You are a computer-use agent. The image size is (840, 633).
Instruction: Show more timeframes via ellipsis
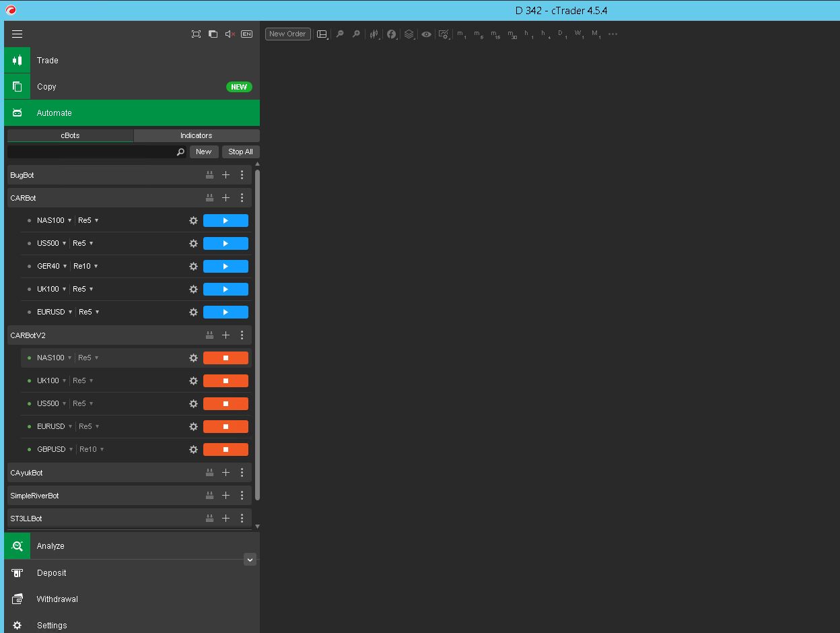tap(612, 34)
